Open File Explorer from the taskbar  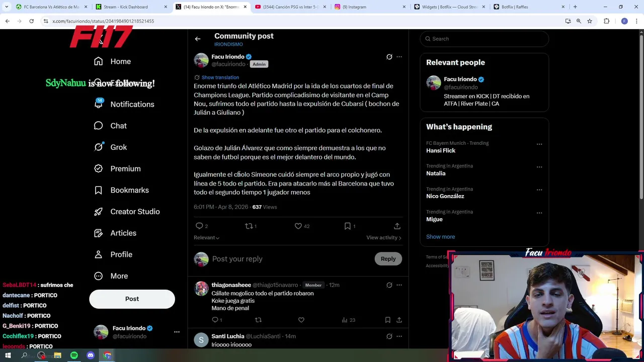coord(57,355)
